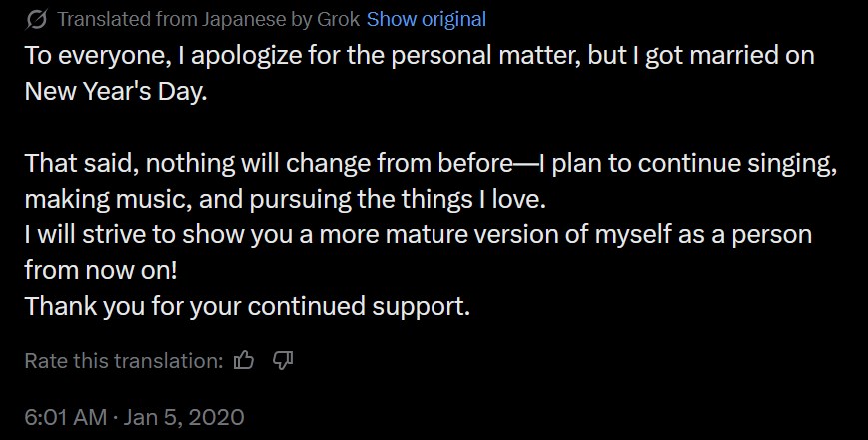Click the word 'Japanese' in the translation notice

(x=247, y=19)
